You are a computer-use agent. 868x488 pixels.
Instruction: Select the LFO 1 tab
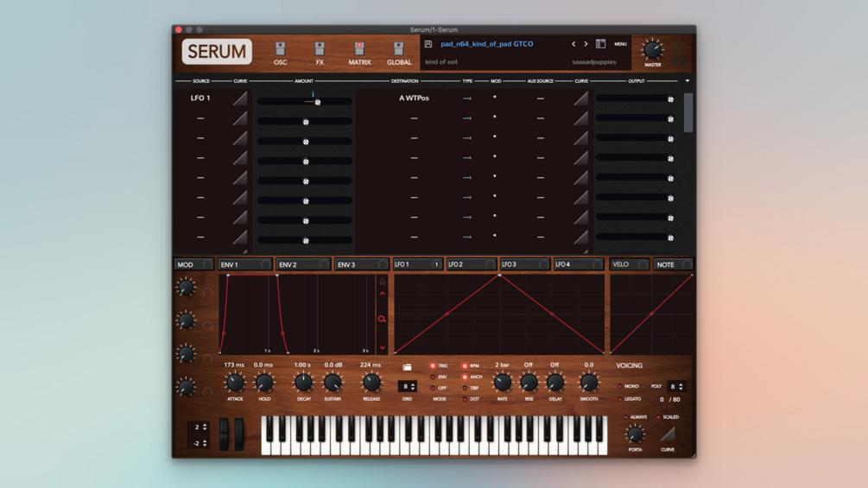pos(417,264)
